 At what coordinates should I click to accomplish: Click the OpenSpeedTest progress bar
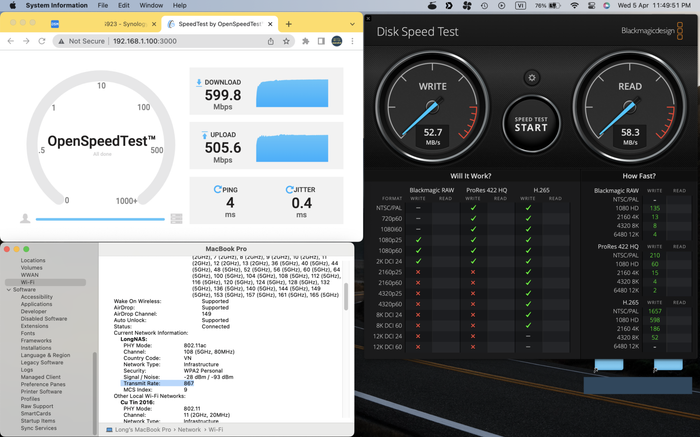tap(100, 219)
